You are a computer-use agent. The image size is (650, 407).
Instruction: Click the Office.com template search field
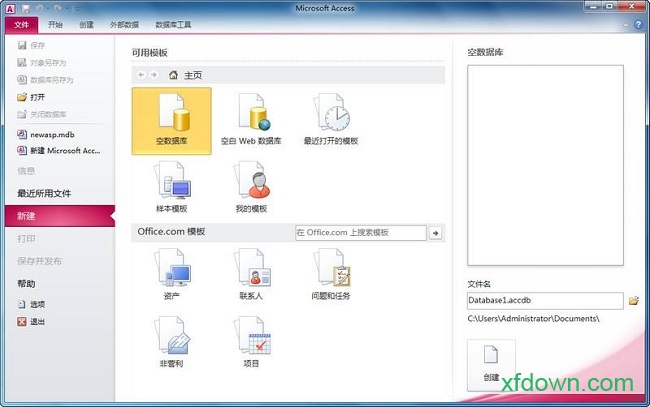click(x=361, y=233)
